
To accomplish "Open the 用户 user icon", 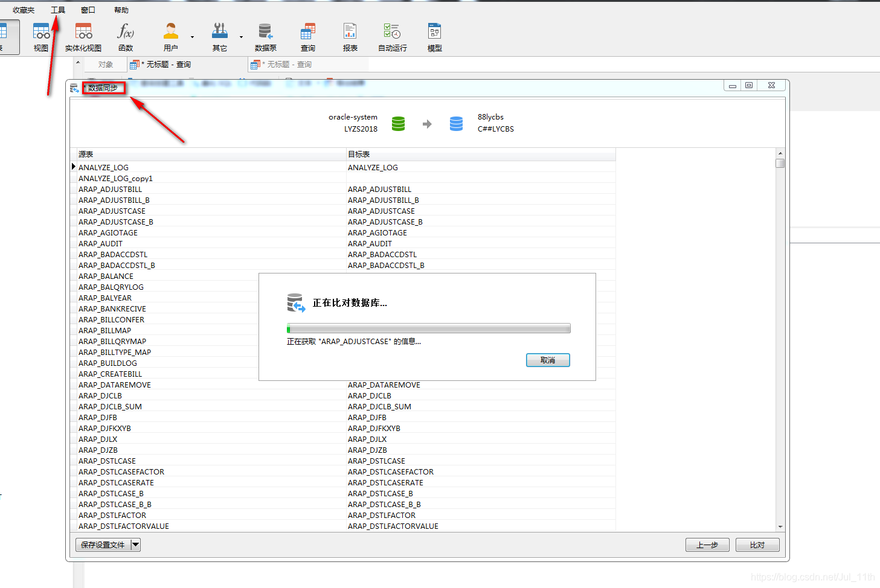I will coord(171,37).
